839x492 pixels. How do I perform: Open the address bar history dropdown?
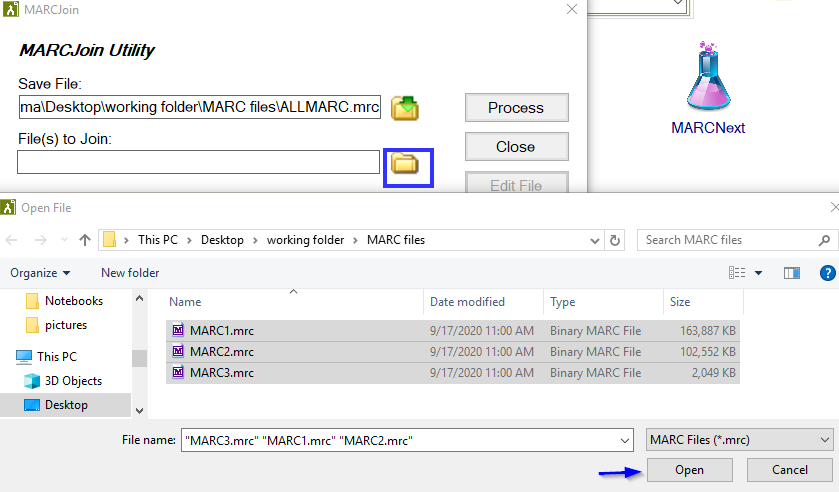click(594, 240)
